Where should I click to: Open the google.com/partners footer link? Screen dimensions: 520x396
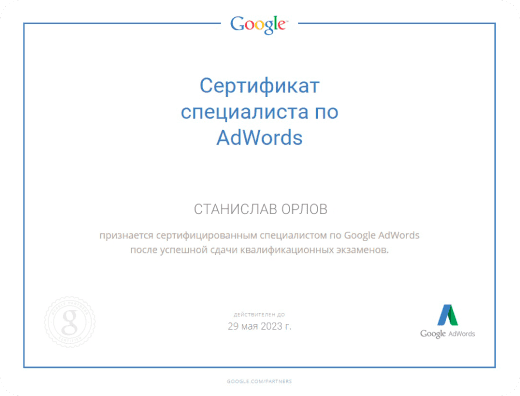[259, 381]
